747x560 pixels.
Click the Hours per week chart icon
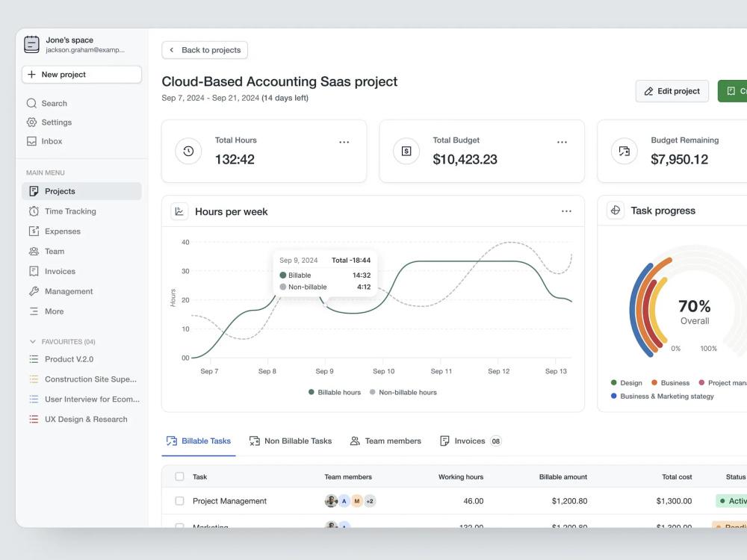coord(179,211)
